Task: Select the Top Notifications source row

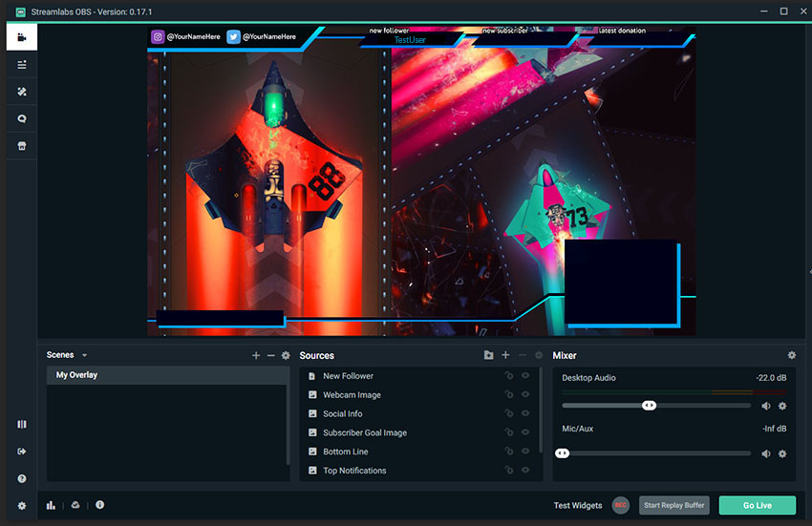Action: click(419, 470)
